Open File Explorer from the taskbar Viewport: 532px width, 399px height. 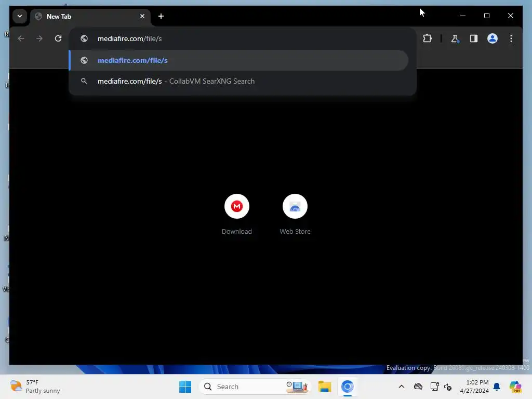point(324,387)
